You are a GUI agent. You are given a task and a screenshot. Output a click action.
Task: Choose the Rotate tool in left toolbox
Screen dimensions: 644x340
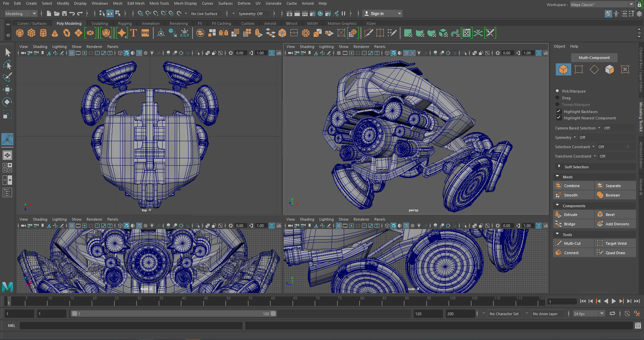coord(7,102)
